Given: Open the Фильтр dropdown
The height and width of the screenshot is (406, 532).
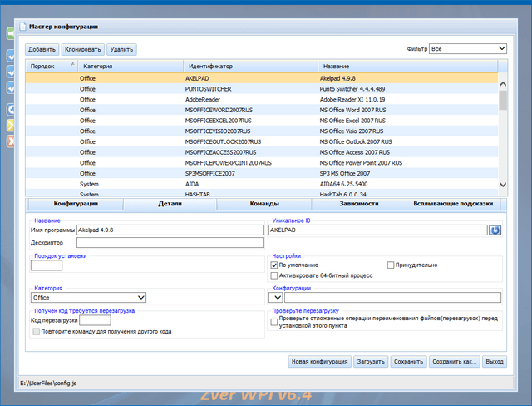Looking at the screenshot, I should [468, 49].
